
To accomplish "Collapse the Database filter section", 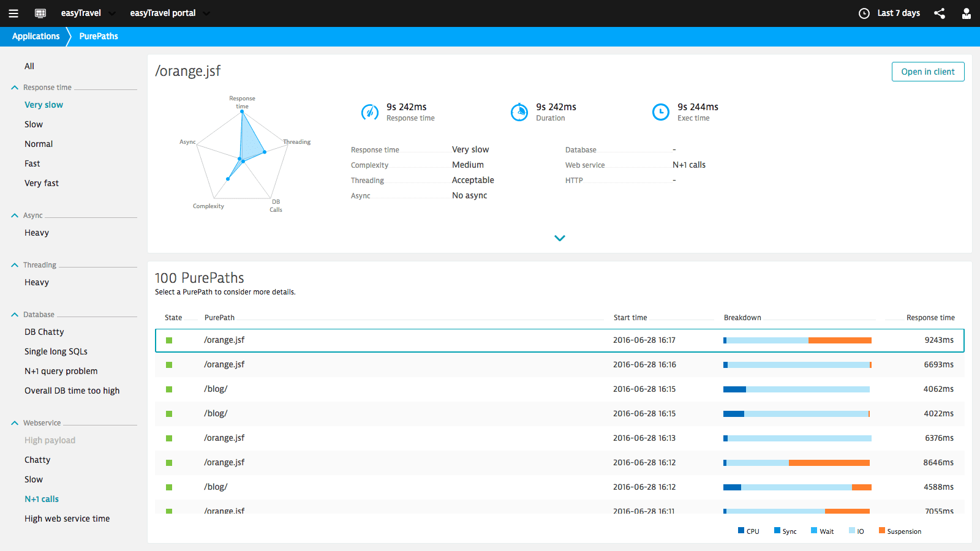I will (x=15, y=315).
